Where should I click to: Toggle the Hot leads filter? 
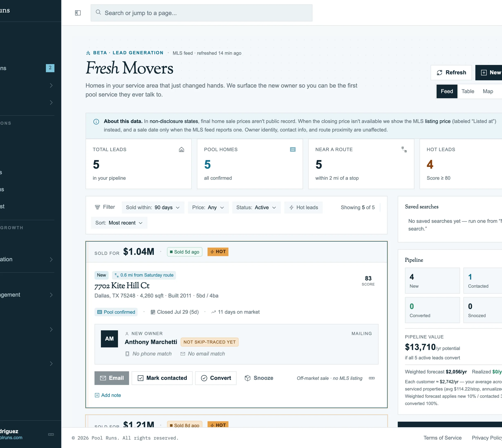(303, 207)
